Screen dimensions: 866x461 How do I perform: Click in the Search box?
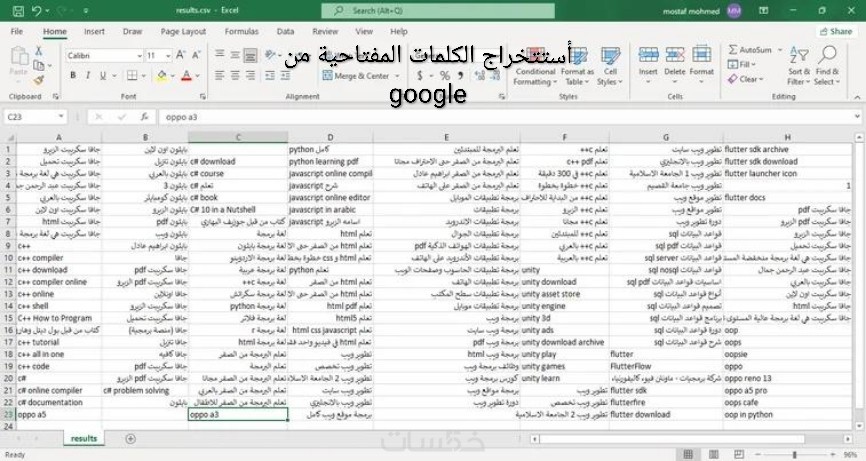point(438,10)
